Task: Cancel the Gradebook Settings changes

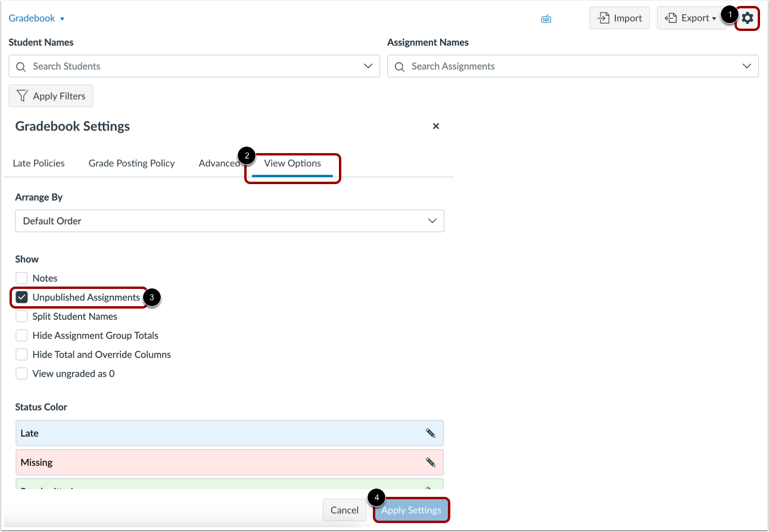Action: point(344,510)
